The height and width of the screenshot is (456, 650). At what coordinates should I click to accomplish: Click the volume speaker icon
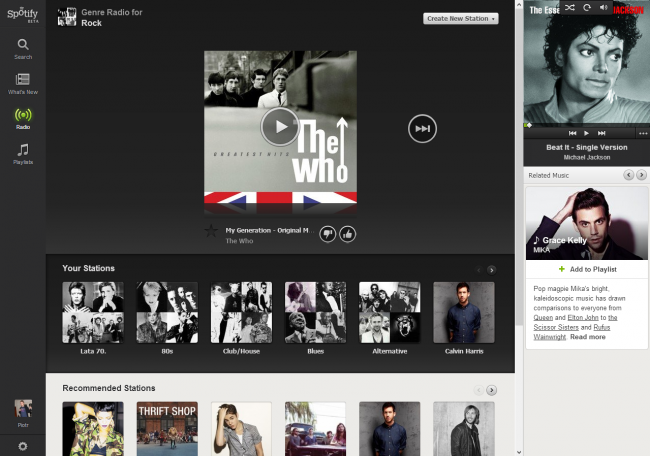point(604,7)
